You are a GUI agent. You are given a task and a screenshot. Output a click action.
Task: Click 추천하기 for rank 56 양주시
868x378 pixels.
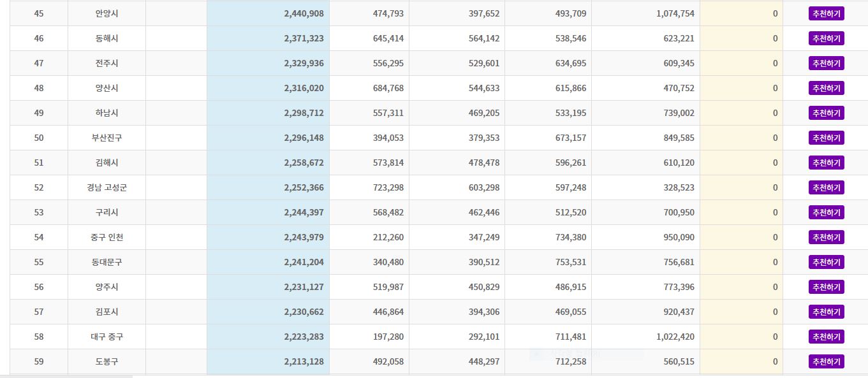click(826, 287)
